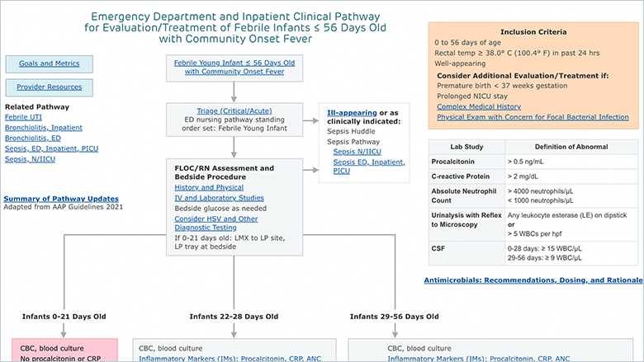644x362 pixels.
Task: Click the '> 2 mg/dL' value
Action: [523, 176]
